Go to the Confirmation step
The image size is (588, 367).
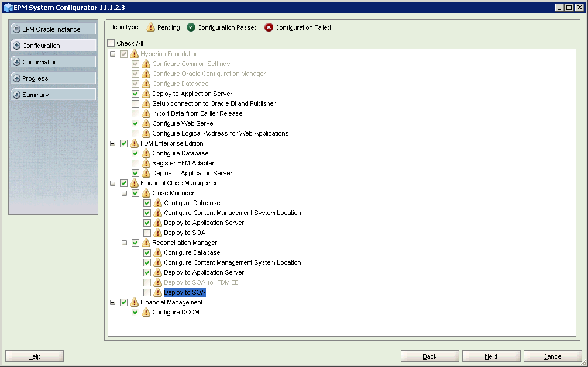coord(53,62)
